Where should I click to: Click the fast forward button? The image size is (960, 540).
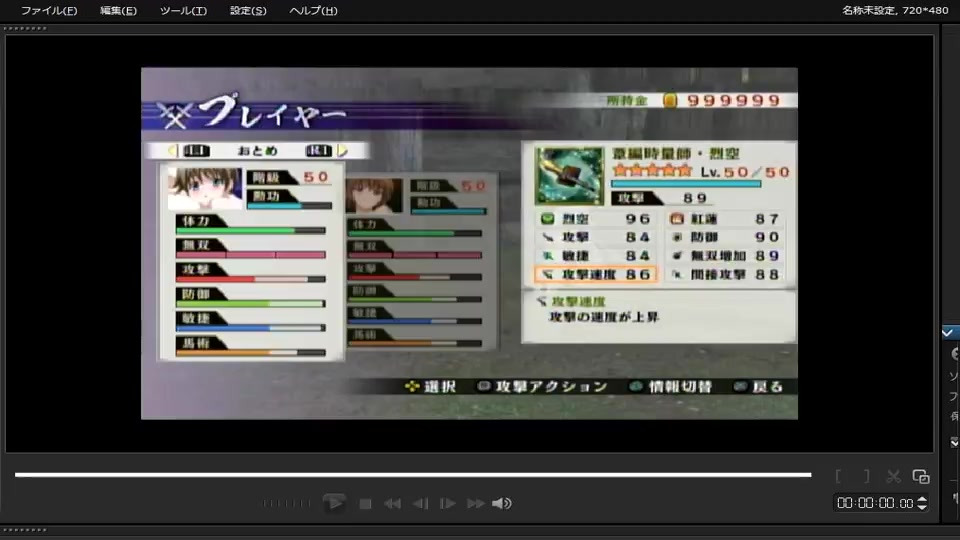pos(476,504)
